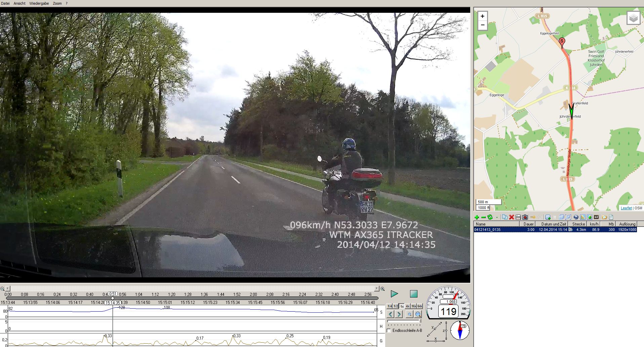Sort list by Datum und Zeit
This screenshot has height=347, width=644.
(x=554, y=224)
